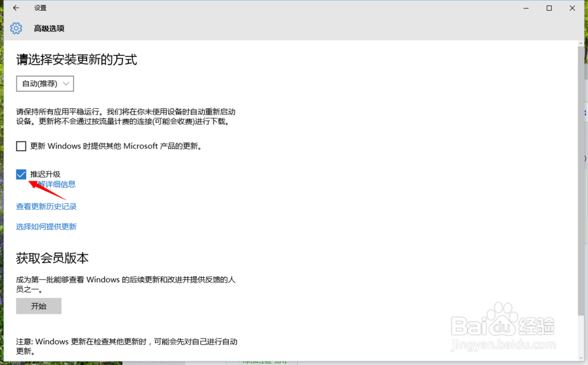Click the scrollbar down arrow at the bottom

point(582,358)
